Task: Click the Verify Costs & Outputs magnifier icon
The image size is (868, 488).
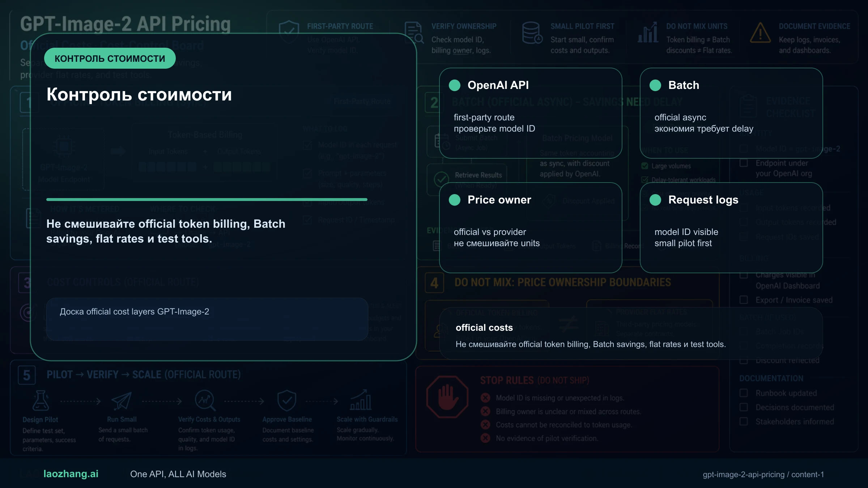Action: pos(205,401)
